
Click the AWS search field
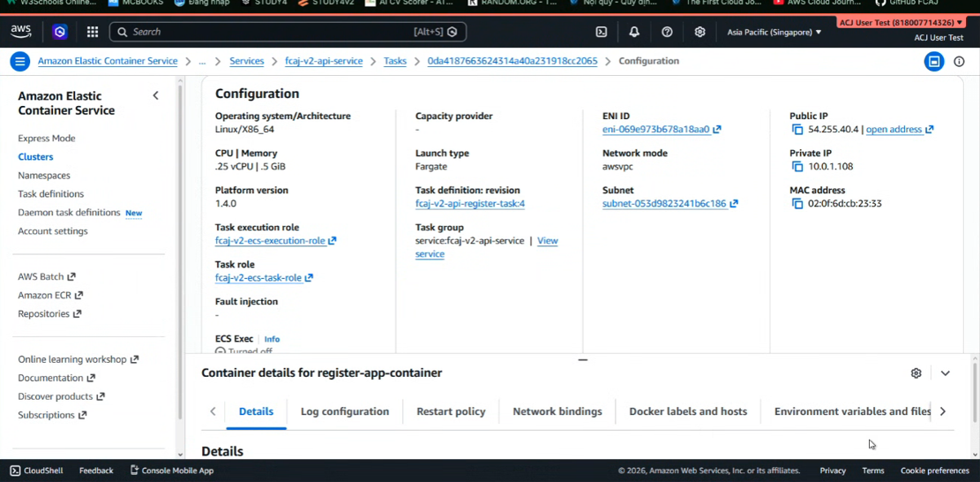tap(288, 31)
